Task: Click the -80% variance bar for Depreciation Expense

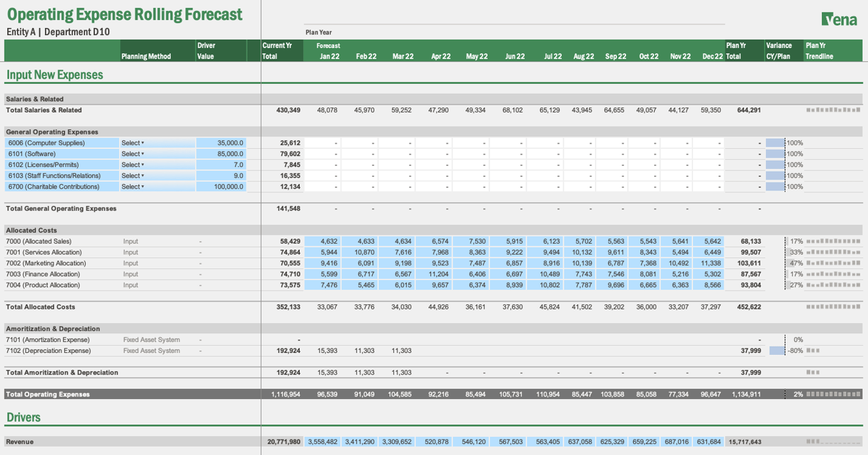Action: point(776,350)
